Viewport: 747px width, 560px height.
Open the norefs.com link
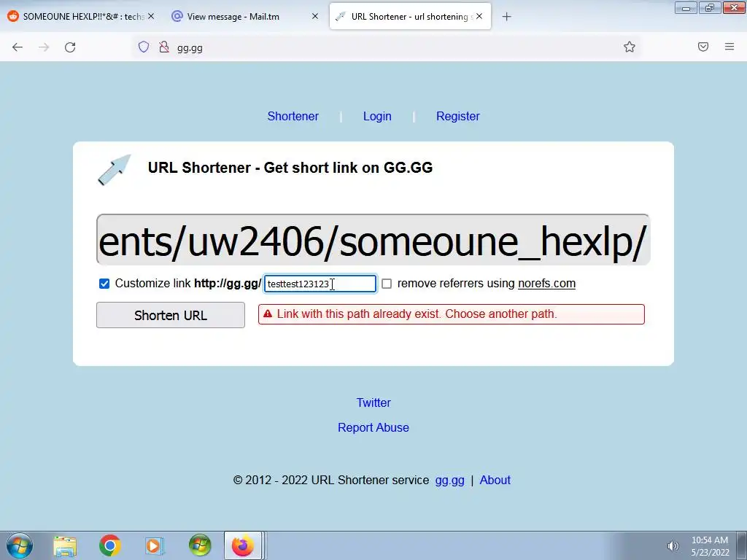[x=546, y=284]
